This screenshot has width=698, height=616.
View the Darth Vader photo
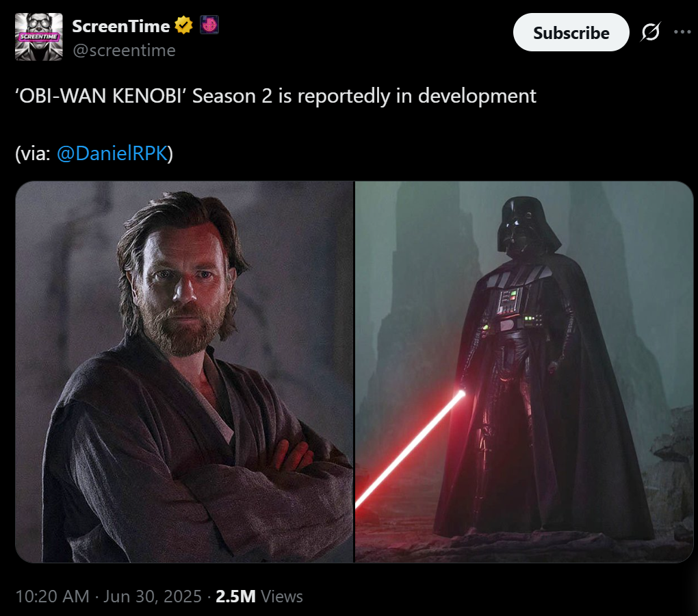[x=524, y=372]
